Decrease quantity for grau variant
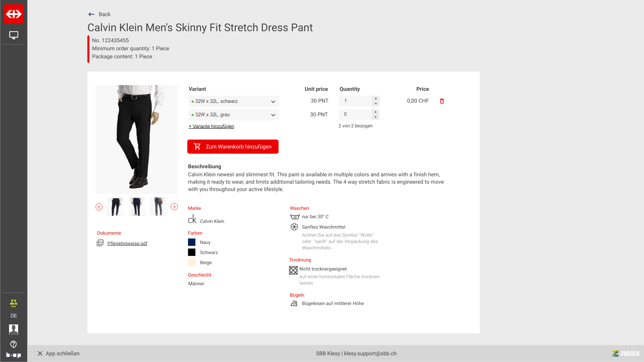 tap(376, 117)
